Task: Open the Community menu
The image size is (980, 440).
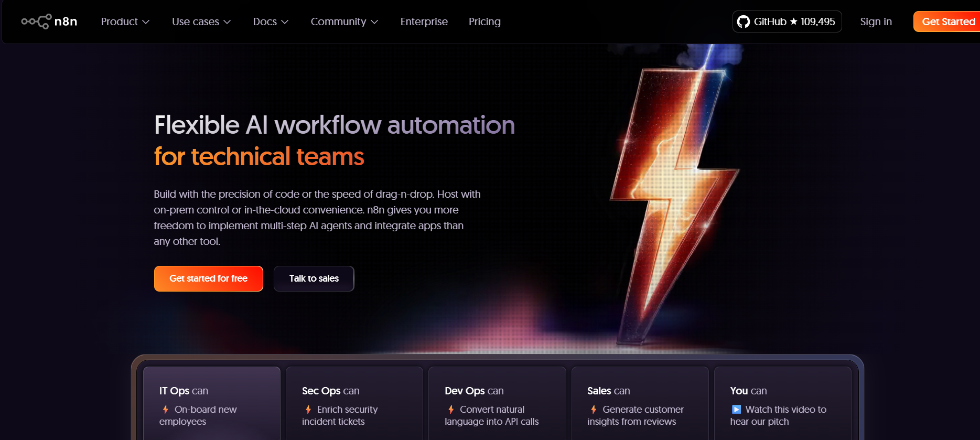Action: 344,22
